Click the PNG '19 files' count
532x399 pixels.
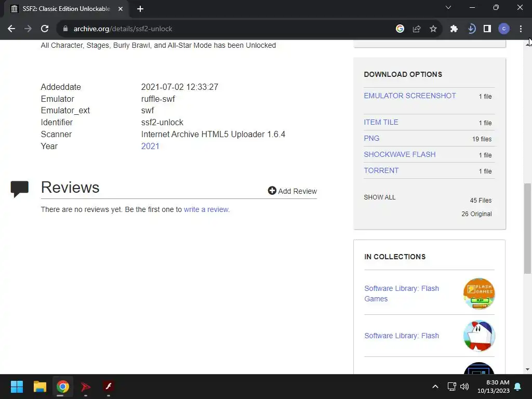point(482,139)
